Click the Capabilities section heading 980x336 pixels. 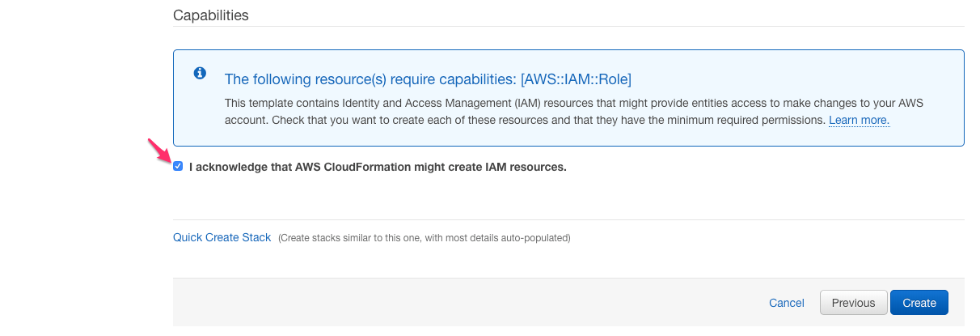point(211,15)
